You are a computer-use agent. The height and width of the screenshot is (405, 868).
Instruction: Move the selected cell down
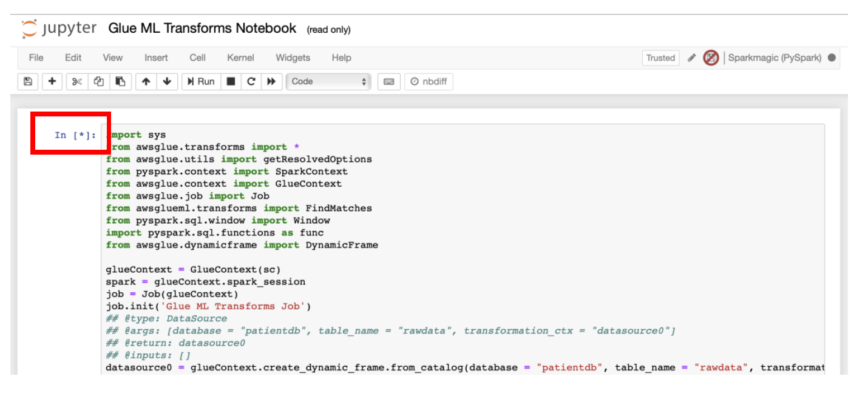(x=167, y=81)
